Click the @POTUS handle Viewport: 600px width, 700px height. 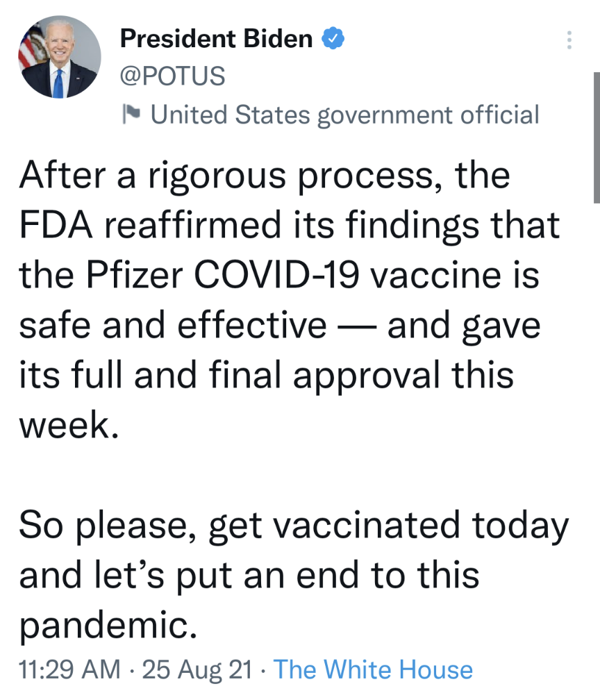173,76
